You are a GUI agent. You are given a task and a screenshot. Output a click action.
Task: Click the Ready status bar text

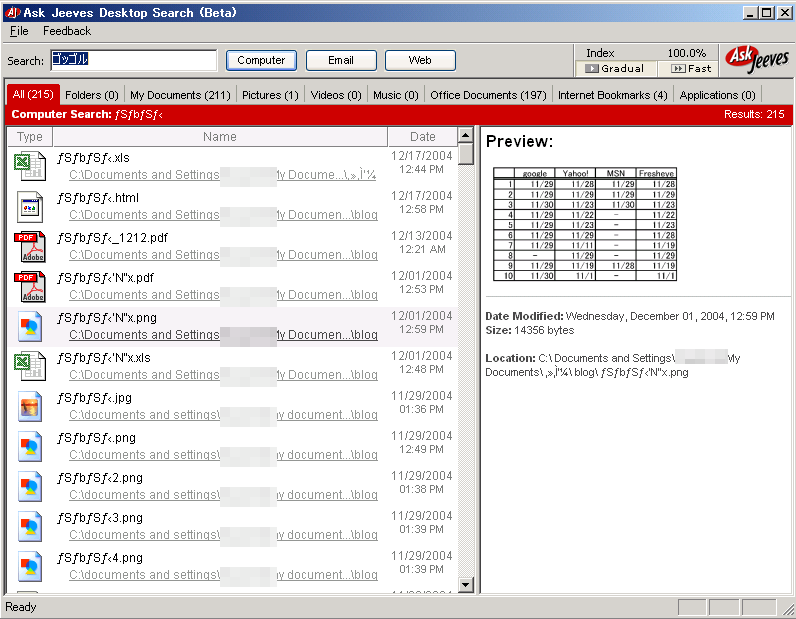(21, 607)
